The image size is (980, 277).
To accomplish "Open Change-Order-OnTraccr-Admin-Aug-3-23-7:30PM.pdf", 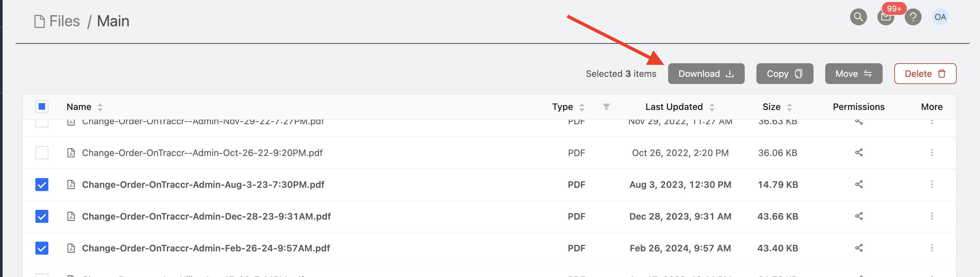I will [203, 185].
